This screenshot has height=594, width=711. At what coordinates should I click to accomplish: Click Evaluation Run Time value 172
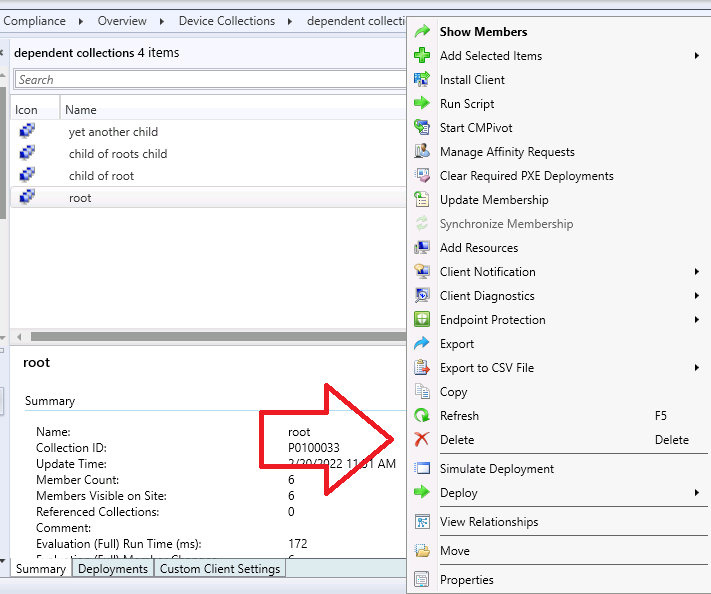tap(297, 544)
